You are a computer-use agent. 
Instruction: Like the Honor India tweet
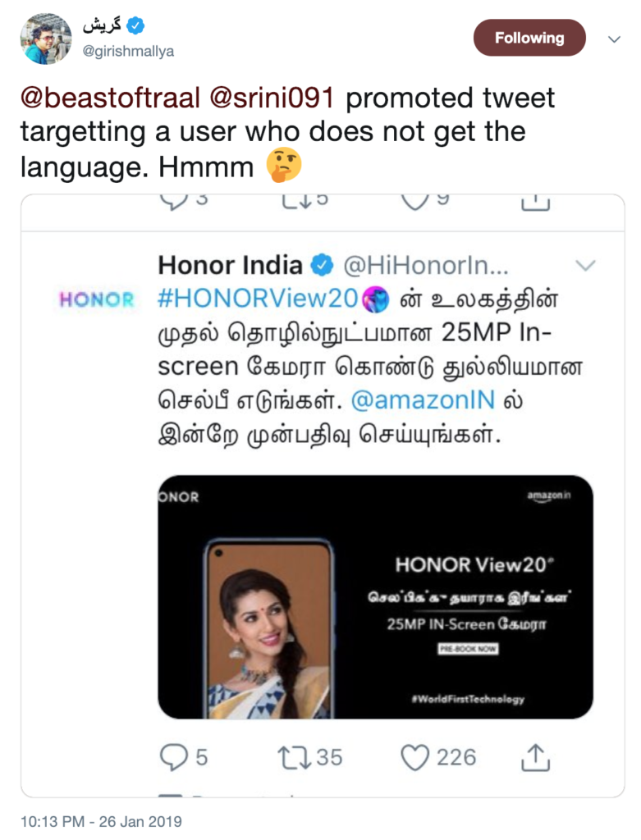coord(415,756)
